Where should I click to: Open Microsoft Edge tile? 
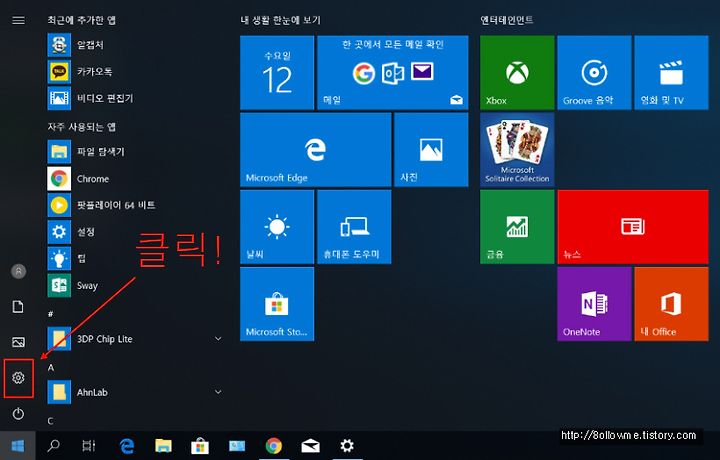pos(315,150)
